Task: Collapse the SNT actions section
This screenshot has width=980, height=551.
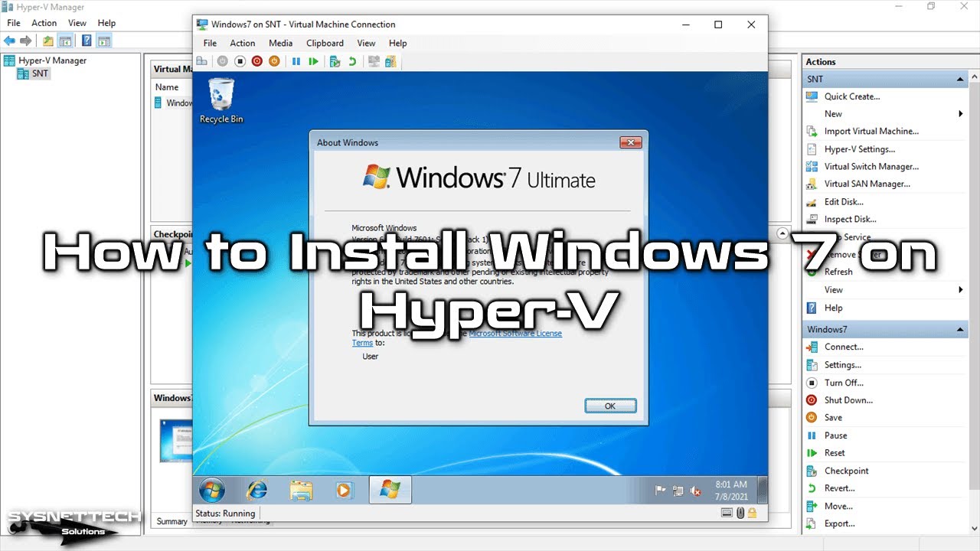Action: point(960,80)
